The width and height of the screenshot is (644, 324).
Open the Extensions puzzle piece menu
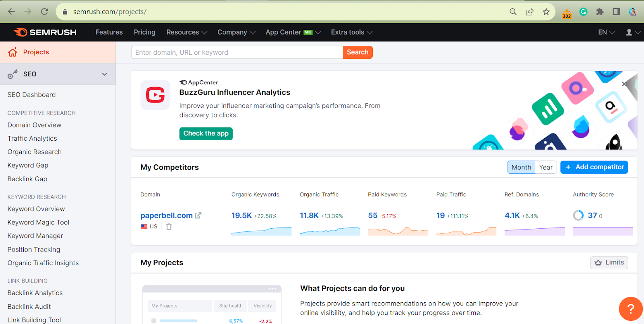600,12
